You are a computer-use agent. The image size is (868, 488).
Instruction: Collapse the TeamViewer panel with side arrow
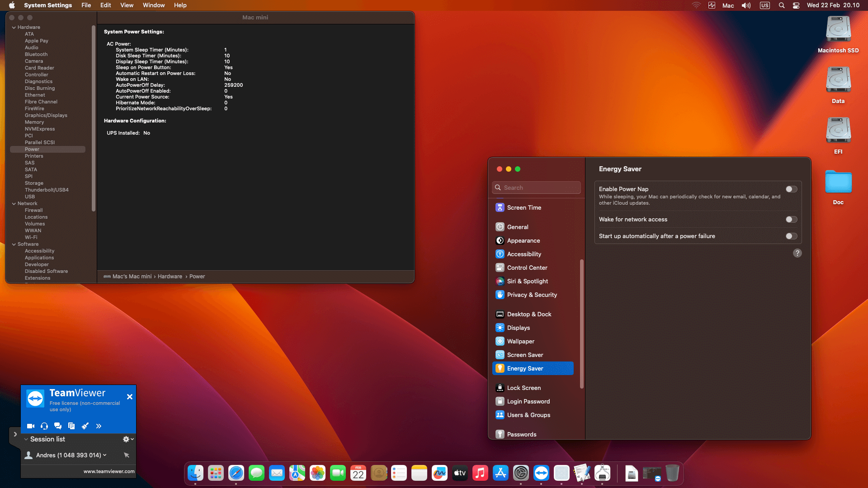point(15,434)
